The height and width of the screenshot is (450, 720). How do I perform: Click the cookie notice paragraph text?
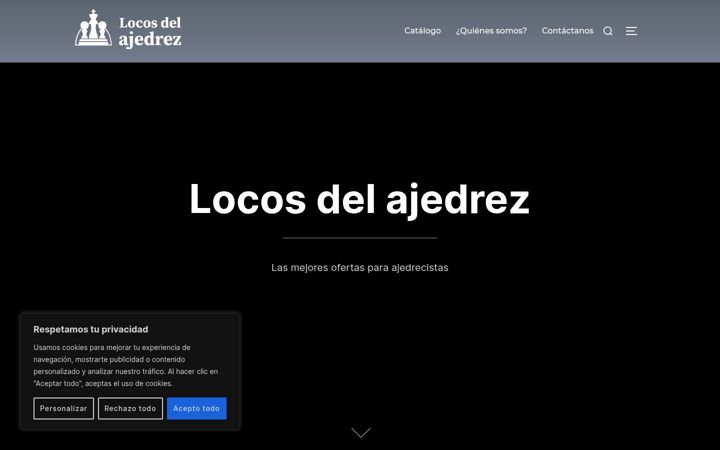click(x=125, y=365)
